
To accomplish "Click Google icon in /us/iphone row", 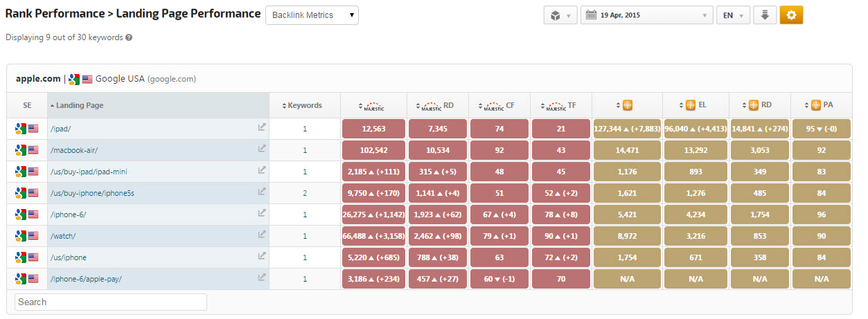I will [20, 257].
